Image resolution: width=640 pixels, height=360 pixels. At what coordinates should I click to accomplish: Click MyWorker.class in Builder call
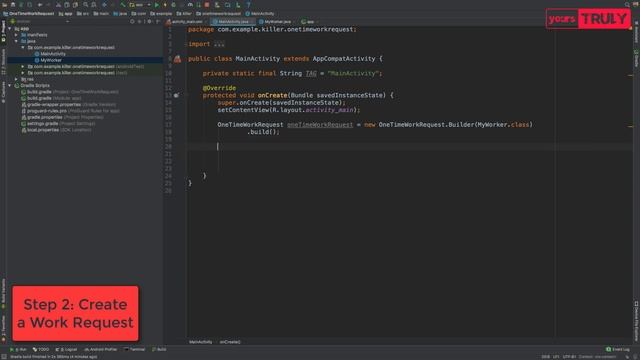click(503, 124)
